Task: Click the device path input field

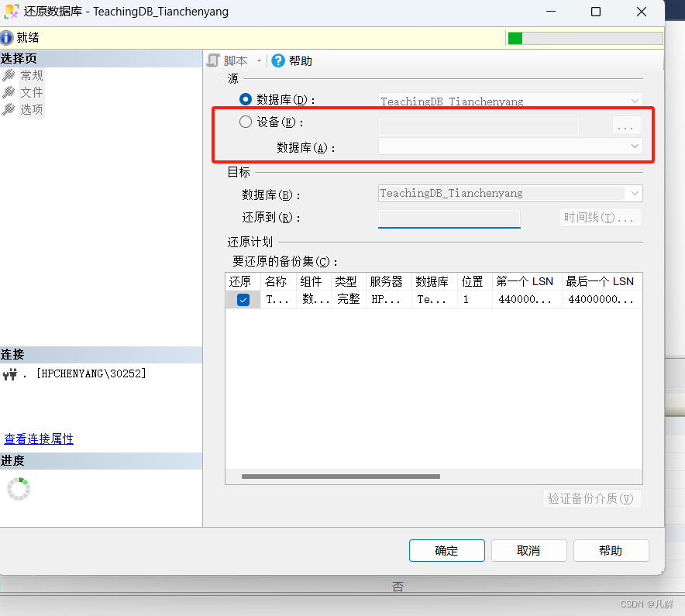Action: click(478, 126)
